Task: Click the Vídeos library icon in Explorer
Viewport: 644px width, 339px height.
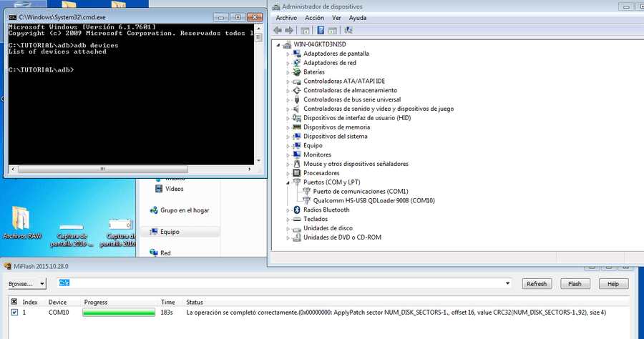Action: 159,189
